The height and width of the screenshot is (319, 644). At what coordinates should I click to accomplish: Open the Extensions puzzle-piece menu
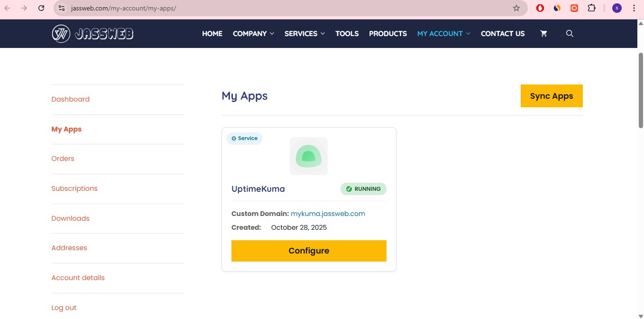click(591, 8)
